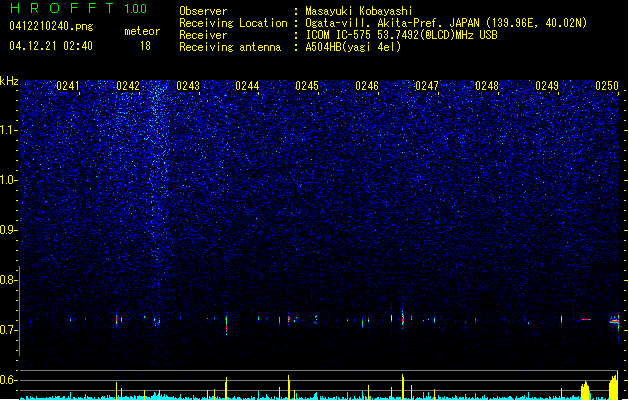Click observer name Masayuki Kobayashi
Viewport: 629px width, 400px height.
[359, 11]
